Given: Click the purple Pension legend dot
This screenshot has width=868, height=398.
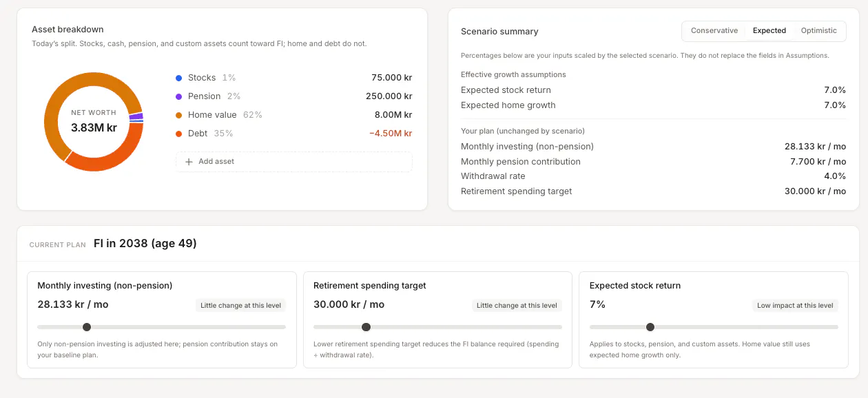Looking at the screenshot, I should point(179,96).
